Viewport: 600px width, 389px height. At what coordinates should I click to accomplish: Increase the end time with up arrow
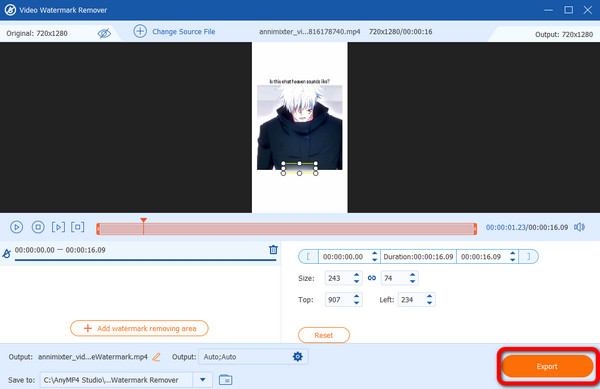(512, 254)
